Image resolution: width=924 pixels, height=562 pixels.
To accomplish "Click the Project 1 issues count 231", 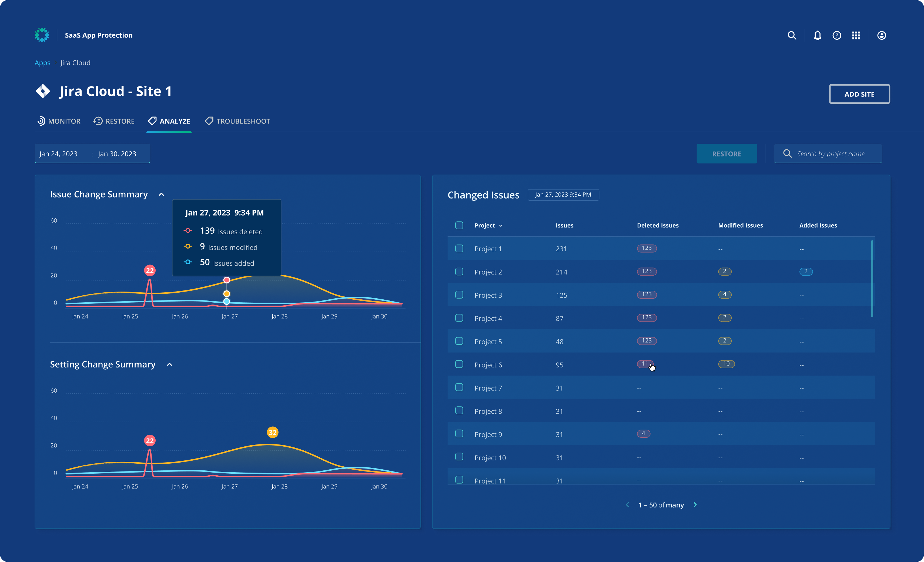I will [561, 249].
